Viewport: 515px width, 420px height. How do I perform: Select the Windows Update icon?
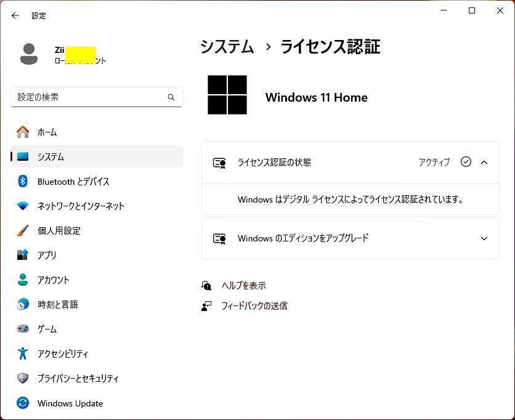click(x=22, y=403)
